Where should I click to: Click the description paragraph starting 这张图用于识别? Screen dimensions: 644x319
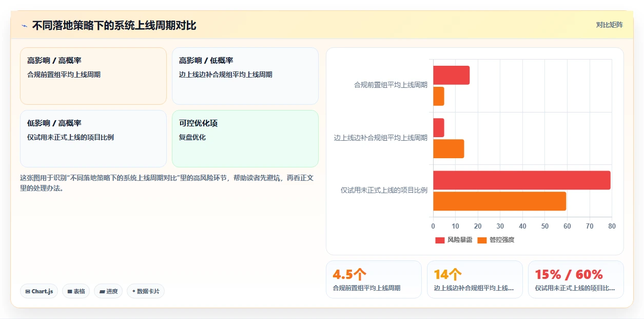(x=167, y=183)
